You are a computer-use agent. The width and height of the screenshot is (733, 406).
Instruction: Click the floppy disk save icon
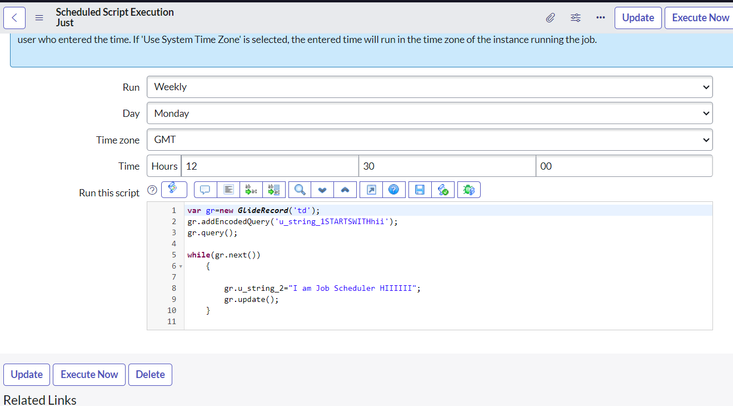click(x=420, y=189)
